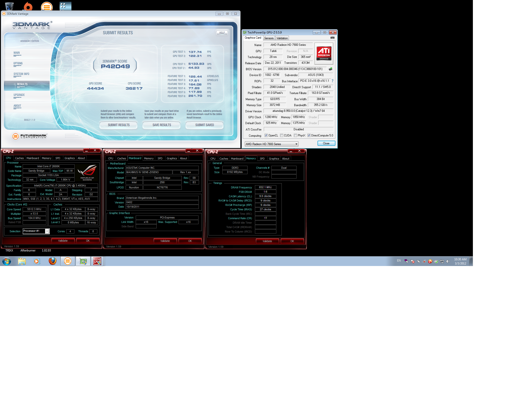The image size is (532, 399).
Task: Open the Processor #1 selection dropdown
Action: pos(36,231)
